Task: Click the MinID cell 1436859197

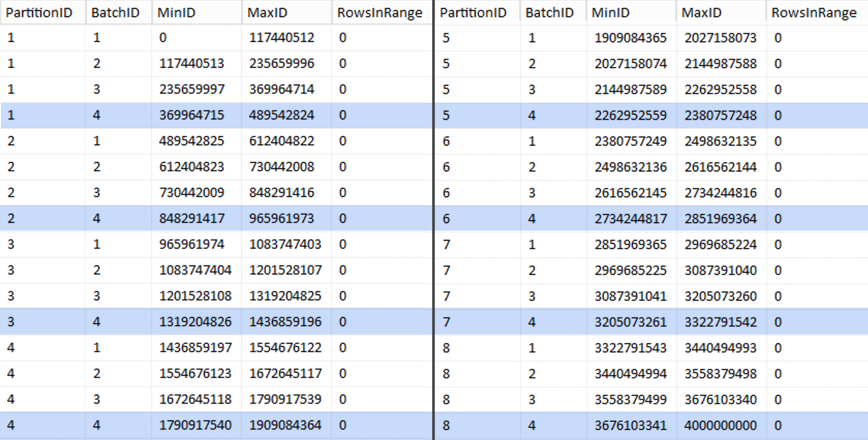Action: click(x=196, y=348)
